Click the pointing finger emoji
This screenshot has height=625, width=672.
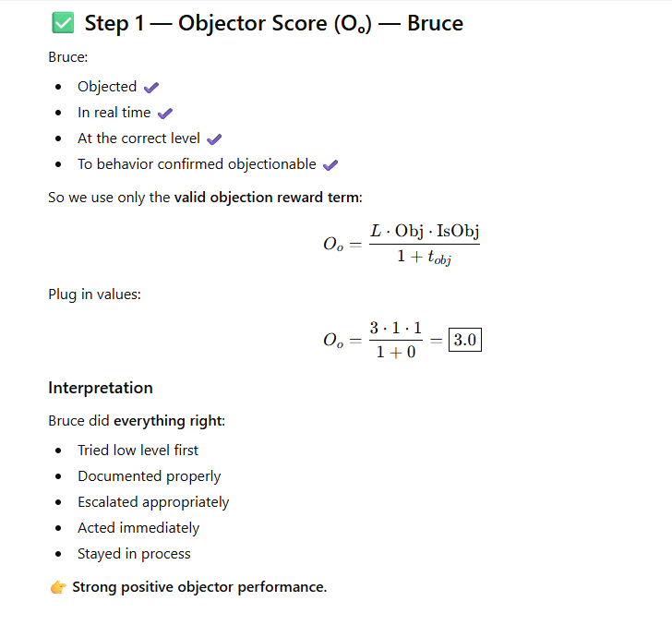[x=58, y=587]
